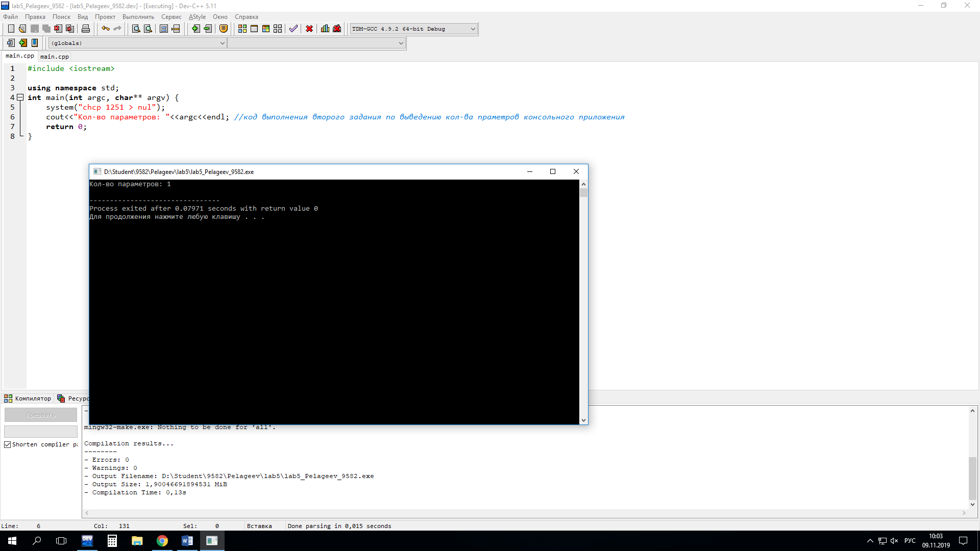Select the first main.cpp editor tab

[20, 56]
